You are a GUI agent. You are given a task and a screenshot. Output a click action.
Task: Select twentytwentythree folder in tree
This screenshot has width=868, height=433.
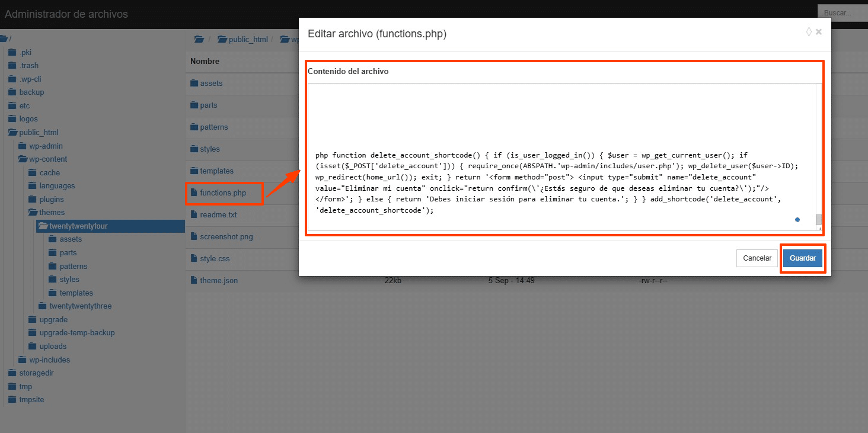click(x=80, y=306)
